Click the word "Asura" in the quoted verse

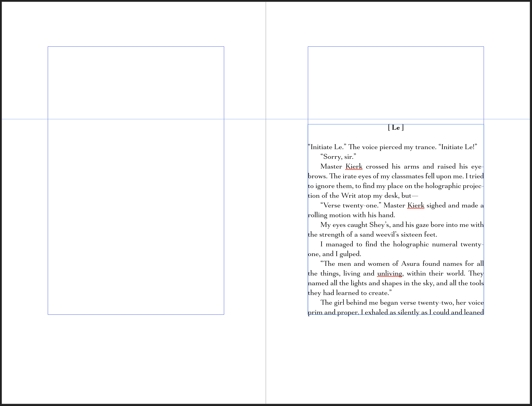pyautogui.click(x=410, y=264)
